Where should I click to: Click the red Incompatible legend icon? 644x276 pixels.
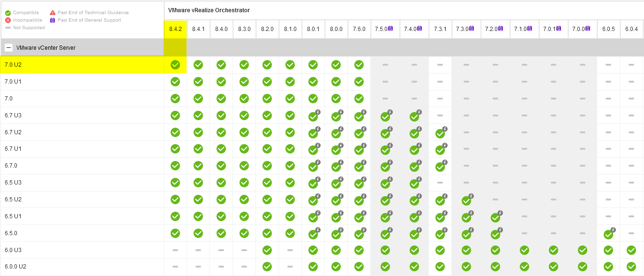(8, 20)
